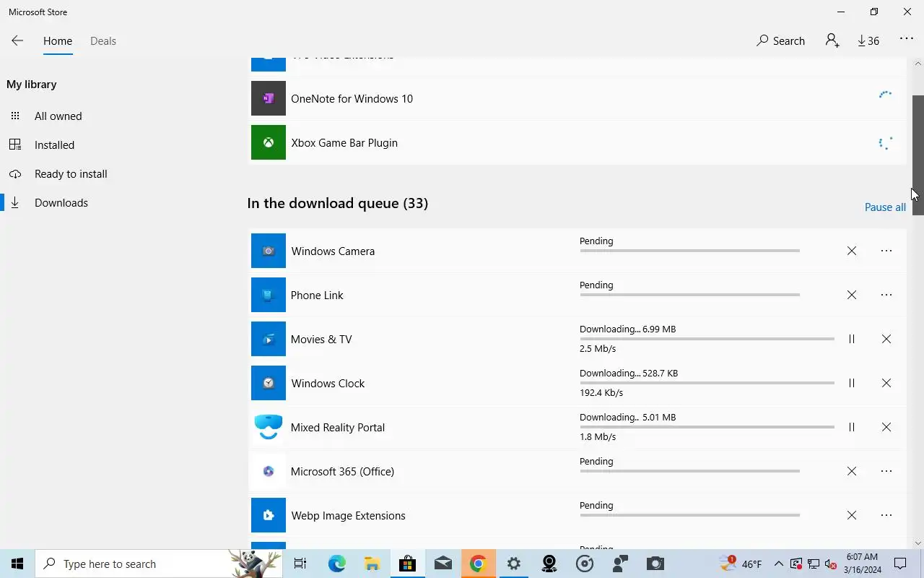Screen dimensions: 924x578
Task: Open the Search box in the Store
Action: point(780,41)
